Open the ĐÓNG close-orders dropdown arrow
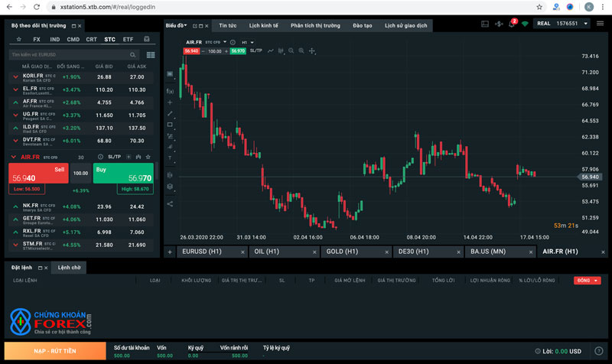The width and height of the screenshot is (612, 364). (x=596, y=281)
